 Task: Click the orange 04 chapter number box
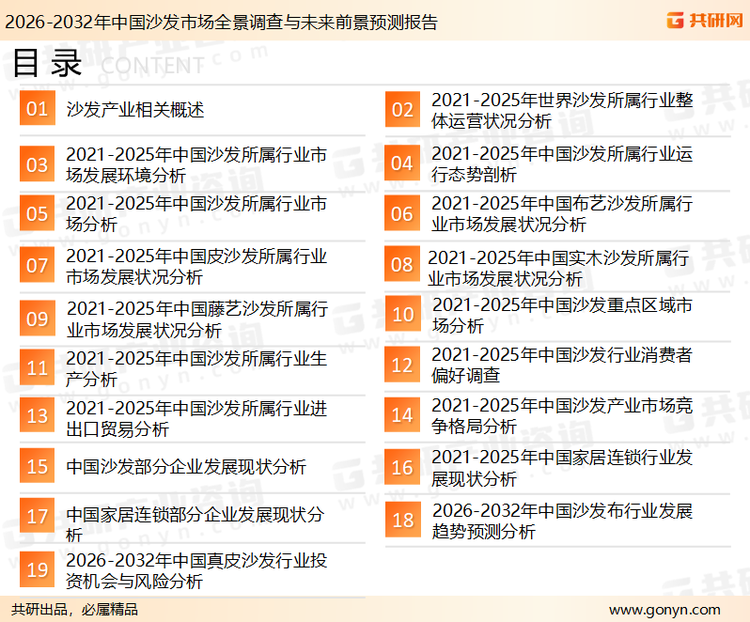(402, 163)
